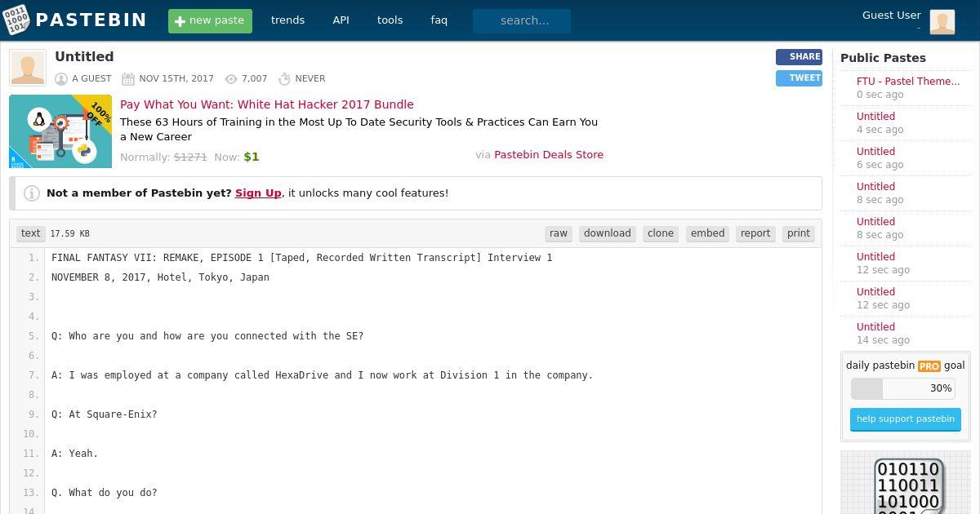The height and width of the screenshot is (514, 980).
Task: Click the paste author avatar thumbnail
Action: [x=28, y=68]
